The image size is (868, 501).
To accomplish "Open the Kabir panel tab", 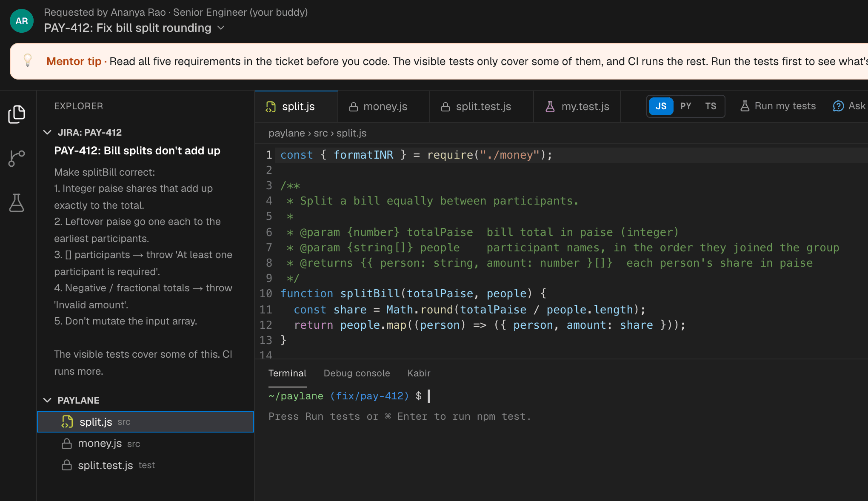I will tap(419, 373).
